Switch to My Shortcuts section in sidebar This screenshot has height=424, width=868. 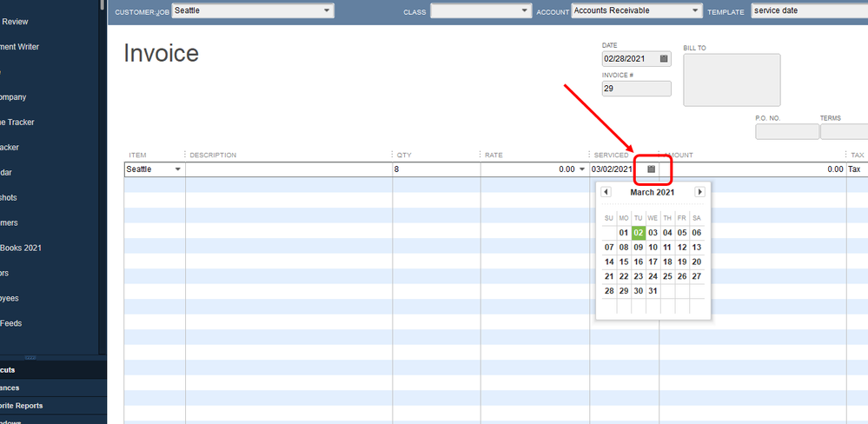53,370
